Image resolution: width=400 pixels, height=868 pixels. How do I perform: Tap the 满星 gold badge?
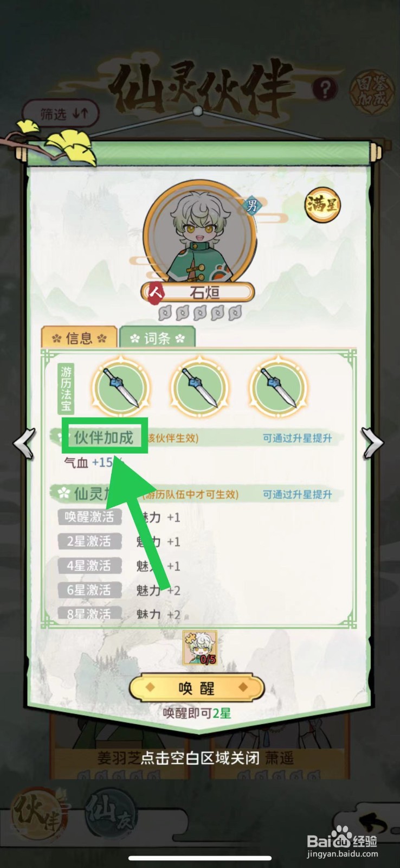click(322, 205)
